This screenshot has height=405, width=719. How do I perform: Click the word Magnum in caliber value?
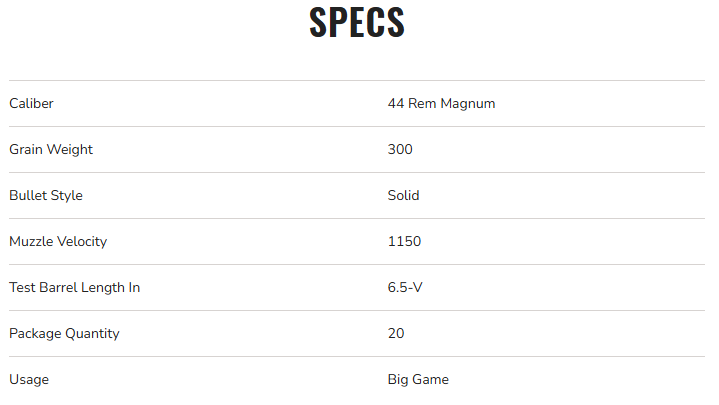click(469, 103)
